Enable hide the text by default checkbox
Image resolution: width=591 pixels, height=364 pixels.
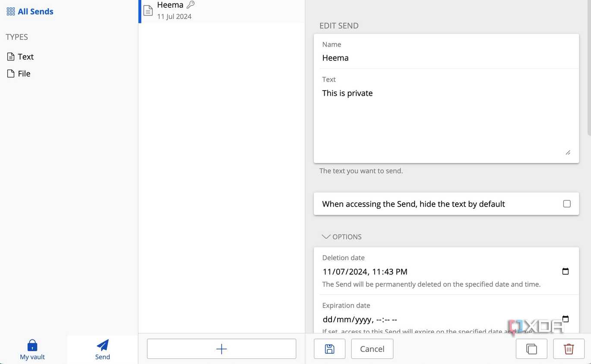click(x=567, y=204)
